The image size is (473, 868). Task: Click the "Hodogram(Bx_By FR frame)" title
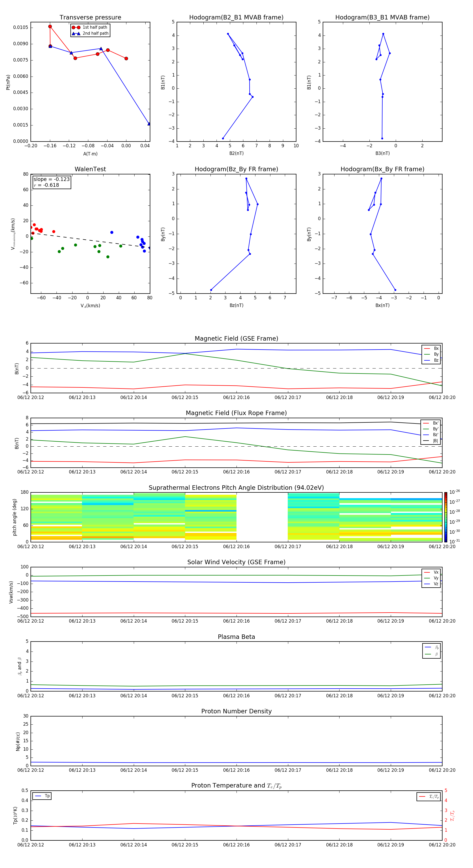click(382, 169)
